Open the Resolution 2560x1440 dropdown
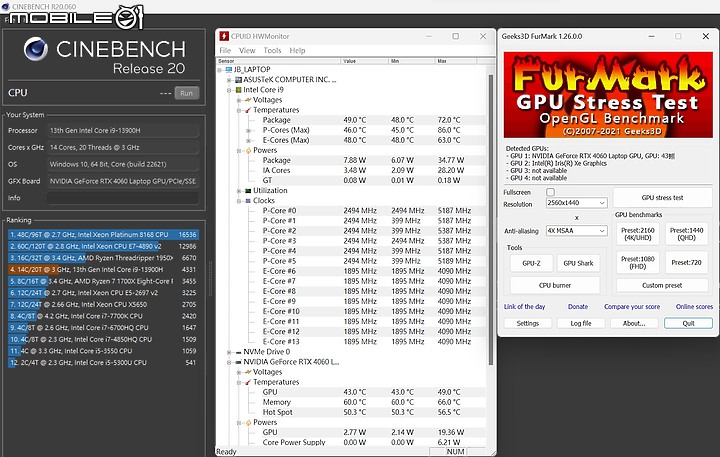 coord(576,203)
